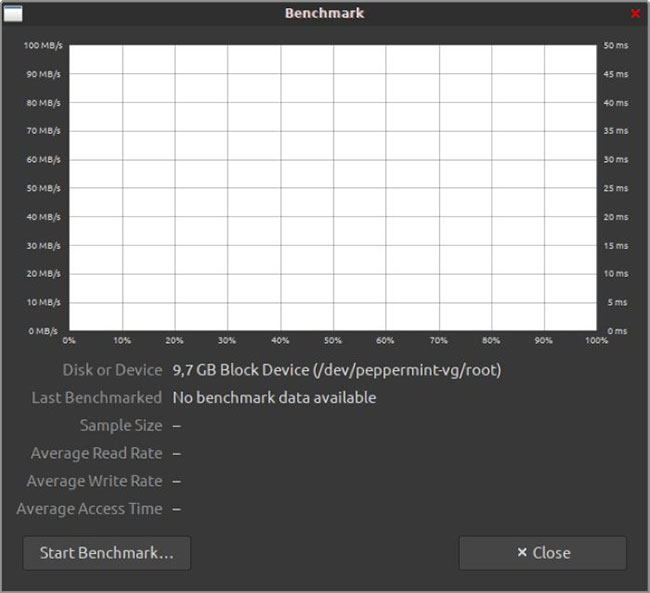Start the disk benchmark

click(x=107, y=553)
